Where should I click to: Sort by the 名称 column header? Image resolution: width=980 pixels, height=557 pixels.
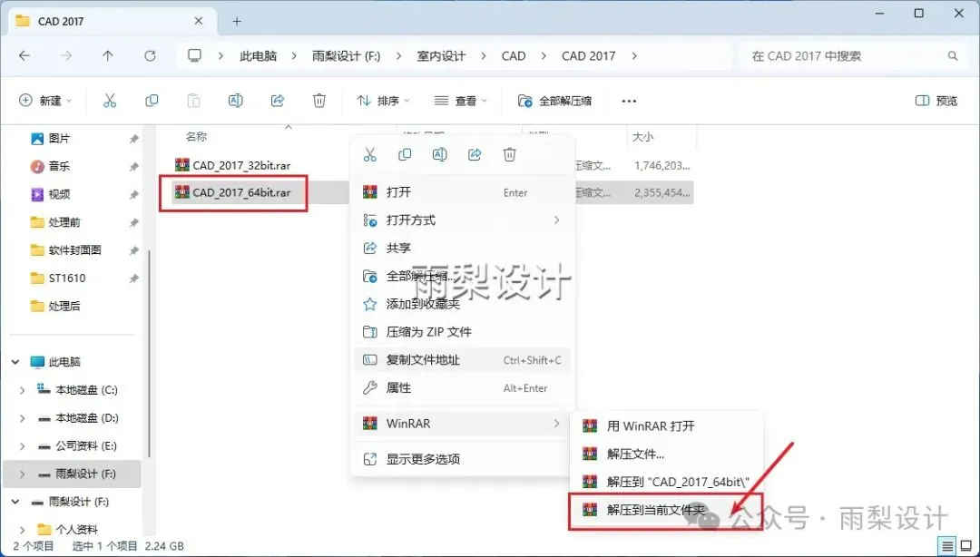(196, 136)
